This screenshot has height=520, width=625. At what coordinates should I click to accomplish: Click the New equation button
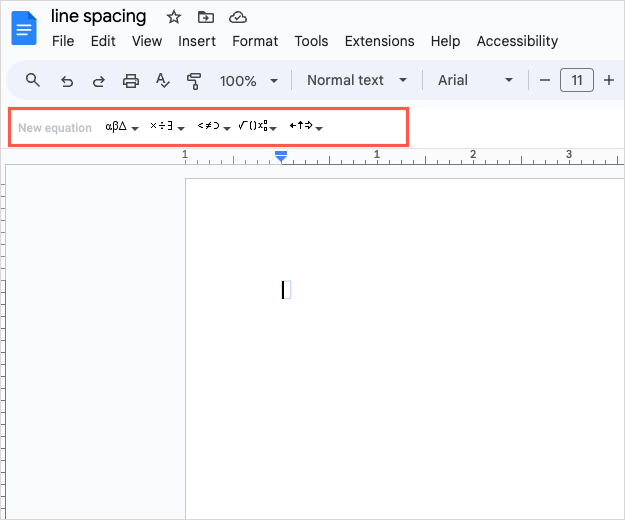55,128
